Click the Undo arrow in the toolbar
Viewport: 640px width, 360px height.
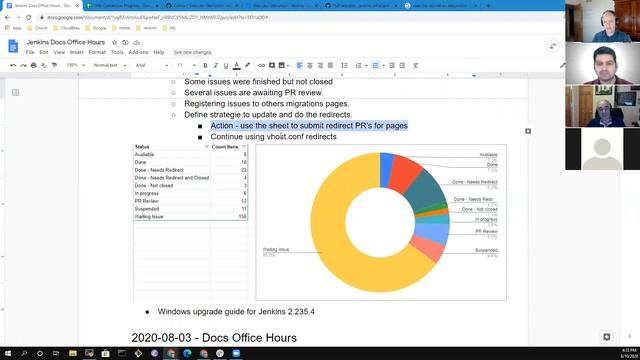tap(13, 65)
